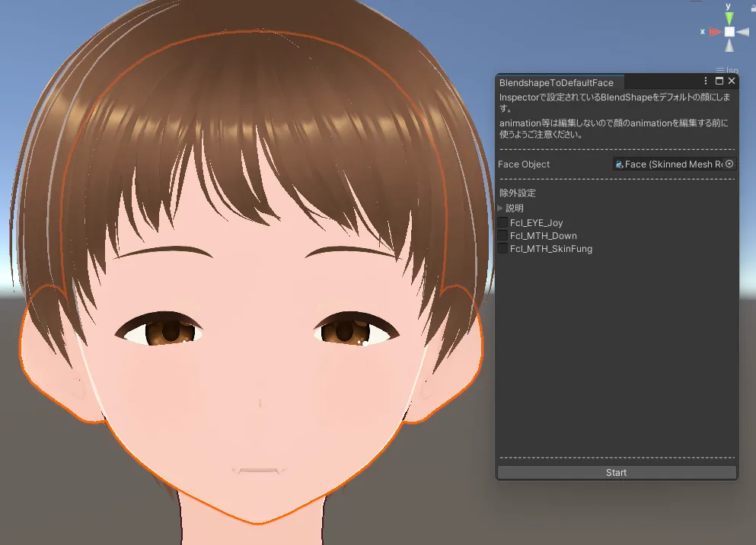Click the Fcl_EYE_Joy label text
The height and width of the screenshot is (545, 756).
(536, 222)
